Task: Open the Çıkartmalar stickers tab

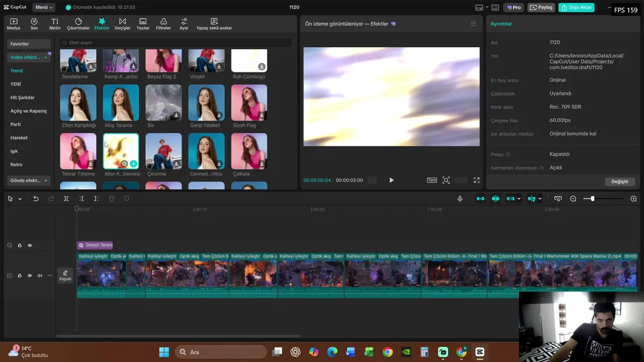Action: pyautogui.click(x=78, y=24)
